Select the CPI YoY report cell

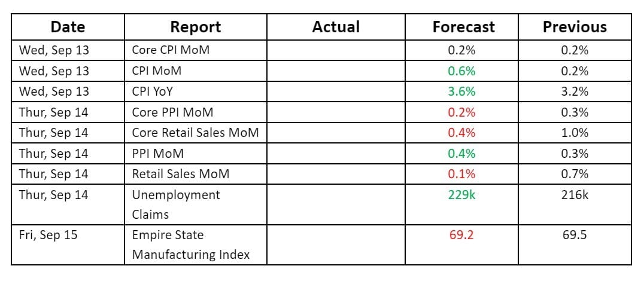click(152, 91)
